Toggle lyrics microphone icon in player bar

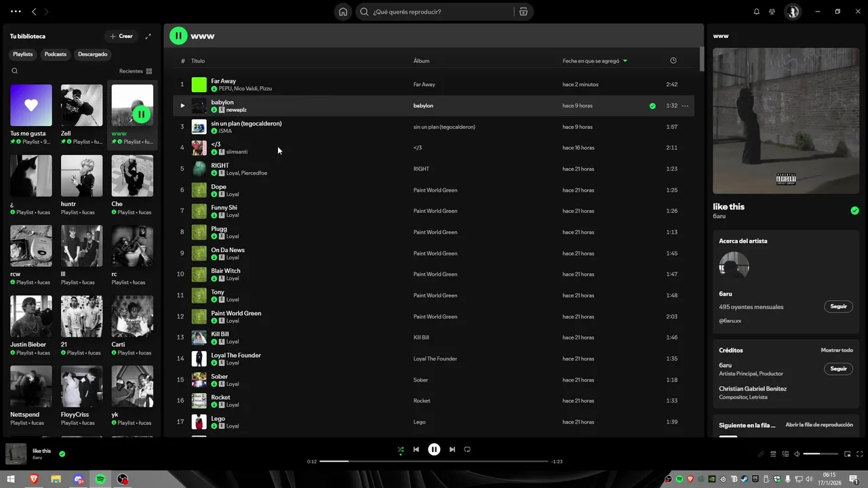tap(761, 454)
